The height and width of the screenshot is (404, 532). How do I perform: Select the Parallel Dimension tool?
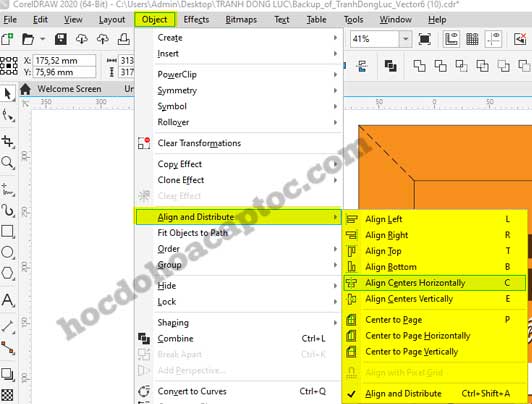pyautogui.click(x=7, y=326)
